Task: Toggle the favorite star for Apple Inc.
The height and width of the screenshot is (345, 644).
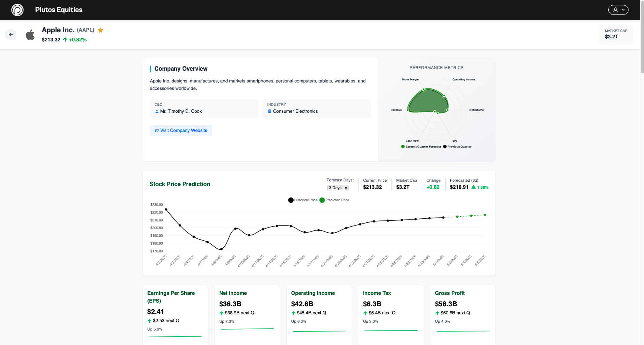Action: click(x=100, y=30)
